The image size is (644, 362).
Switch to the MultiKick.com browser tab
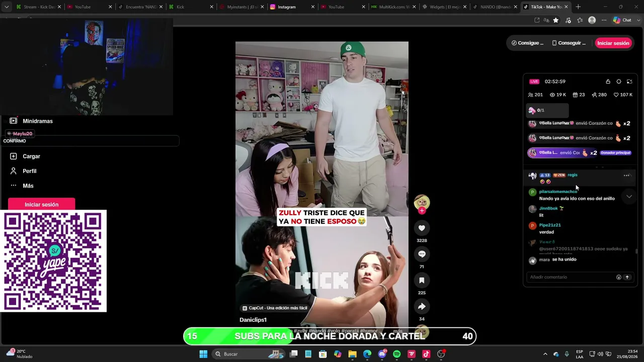click(x=393, y=7)
